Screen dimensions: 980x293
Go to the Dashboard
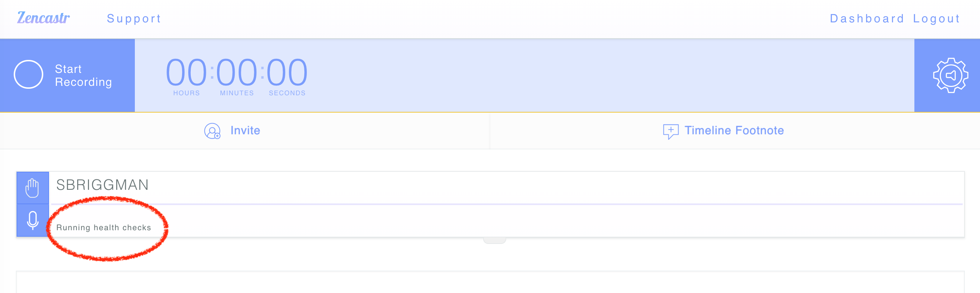coord(867,18)
